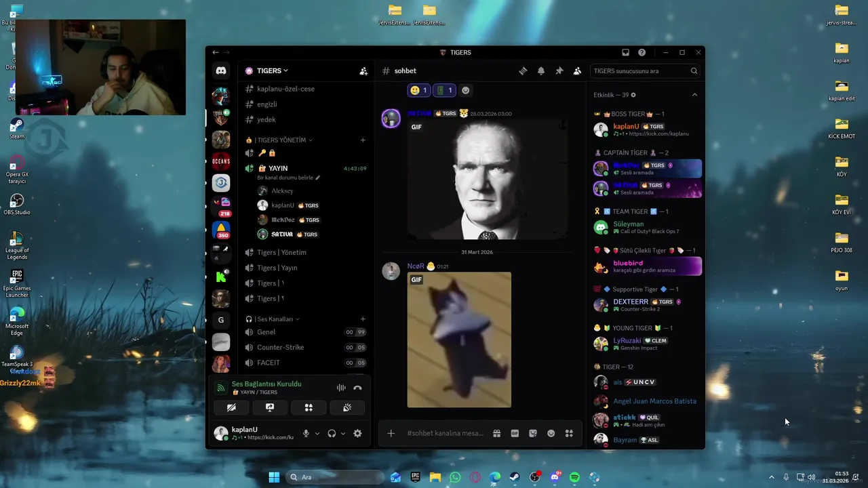Open soundboard button in voice panel
Screen dimensions: 868x488
point(347,407)
